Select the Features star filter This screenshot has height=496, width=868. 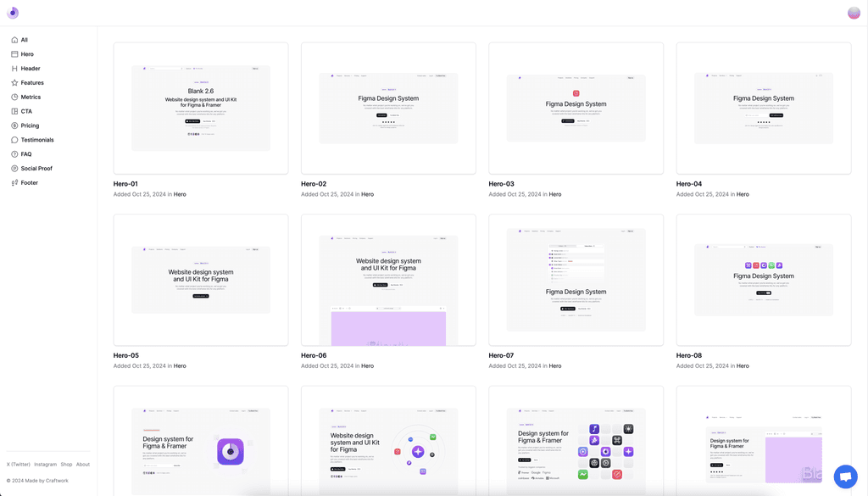click(29, 82)
